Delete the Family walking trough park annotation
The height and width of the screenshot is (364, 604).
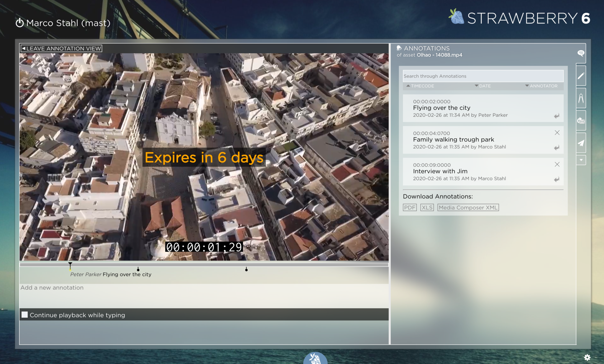[557, 133]
